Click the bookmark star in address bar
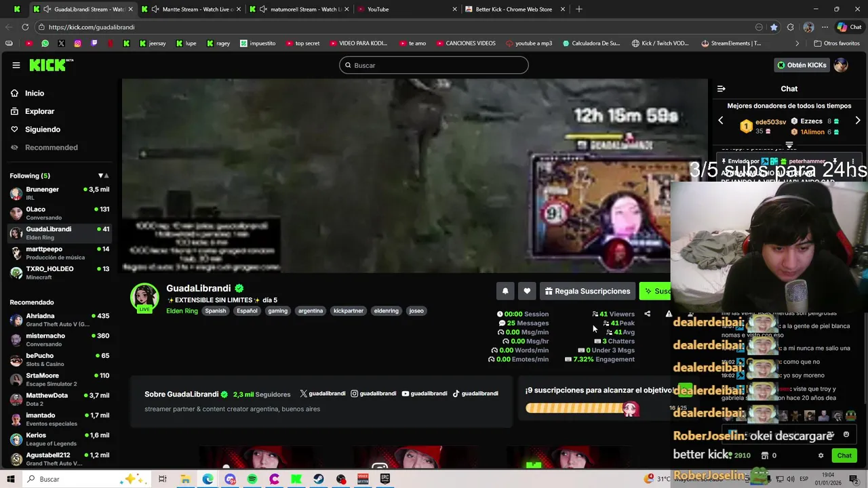The image size is (868, 488). [x=774, y=27]
